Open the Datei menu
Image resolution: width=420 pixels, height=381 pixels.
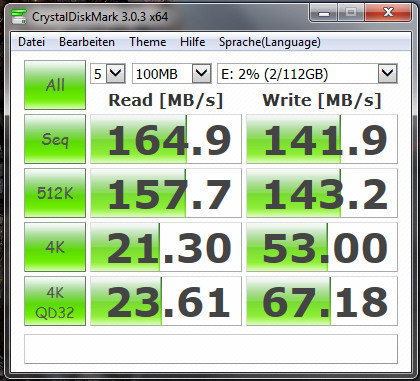pos(32,42)
